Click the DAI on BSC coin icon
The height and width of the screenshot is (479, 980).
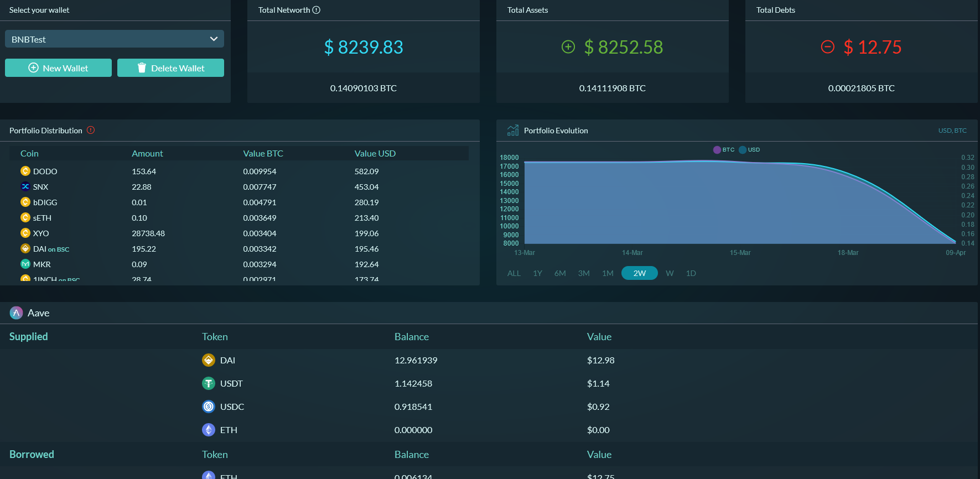[25, 248]
